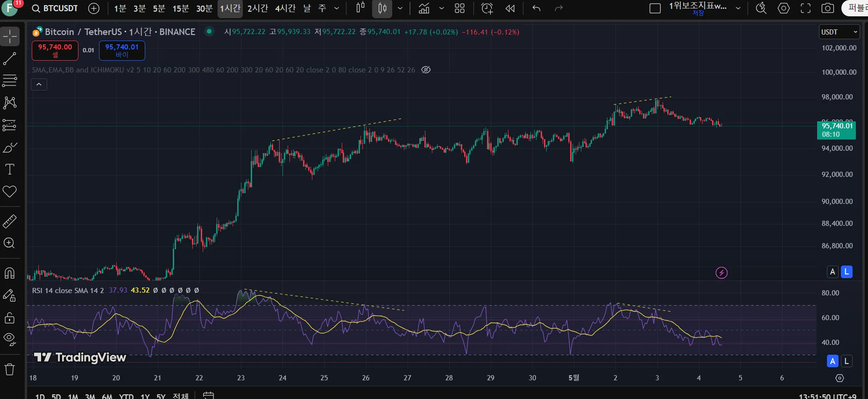Open the bar replay tool
This screenshot has width=868, height=399.
510,8
